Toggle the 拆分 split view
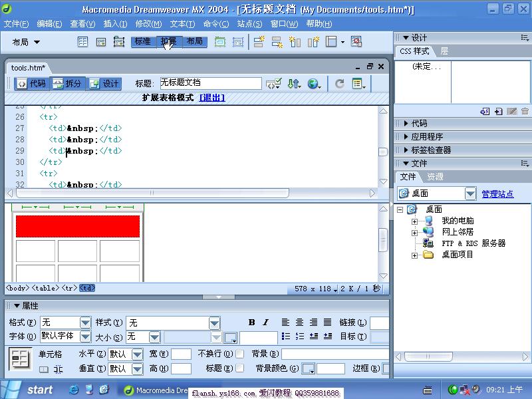Viewport: 532px width, 399px height. click(68, 84)
